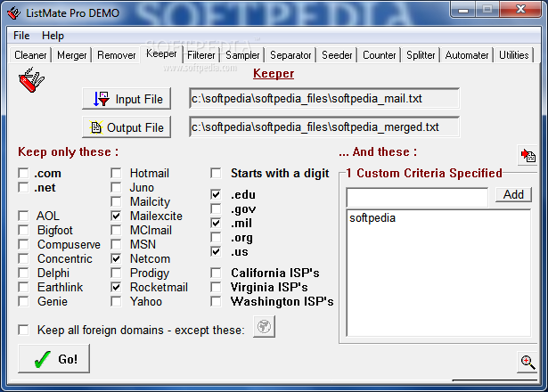548x392 pixels.
Task: Check the Compuserve checkbox
Action: pos(23,244)
